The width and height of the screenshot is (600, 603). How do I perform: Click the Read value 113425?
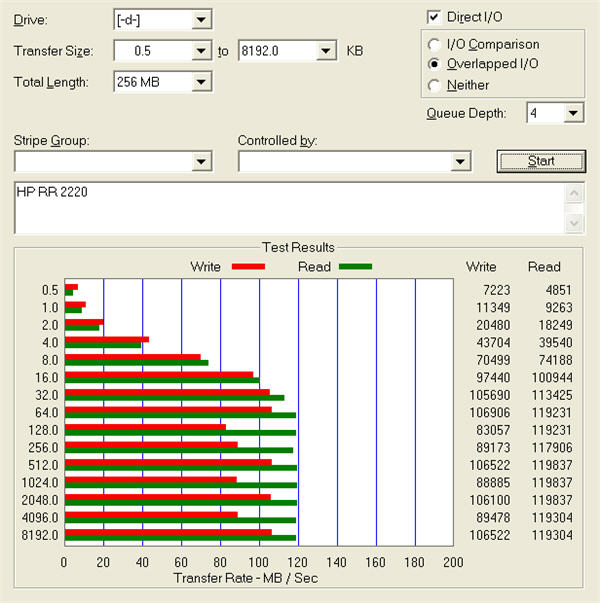tap(552, 395)
